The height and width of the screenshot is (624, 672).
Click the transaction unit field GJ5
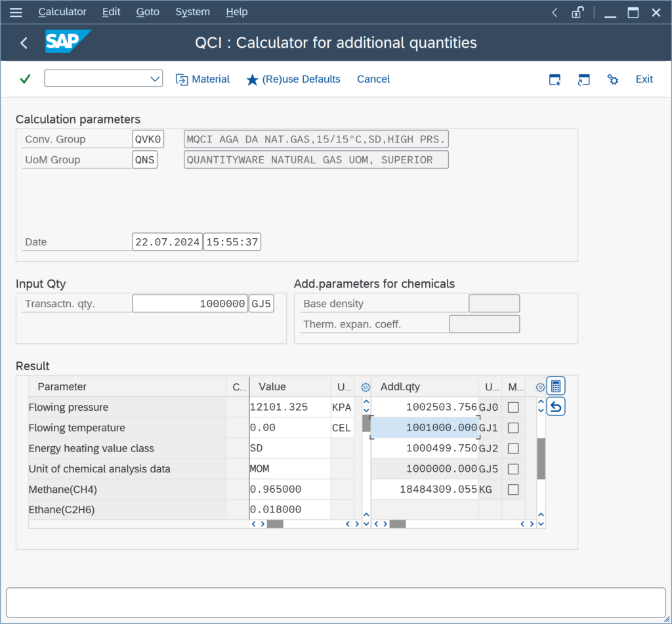[261, 304]
